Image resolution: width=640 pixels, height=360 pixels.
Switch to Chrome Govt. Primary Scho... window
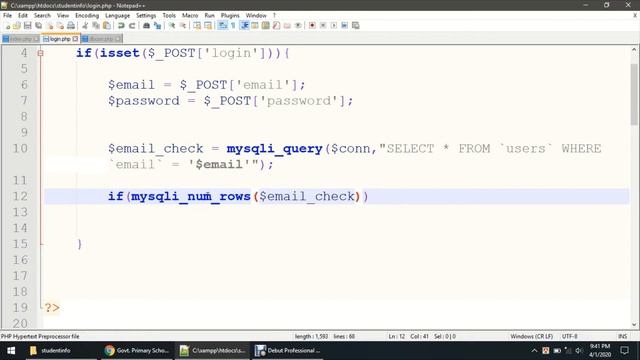137,350
